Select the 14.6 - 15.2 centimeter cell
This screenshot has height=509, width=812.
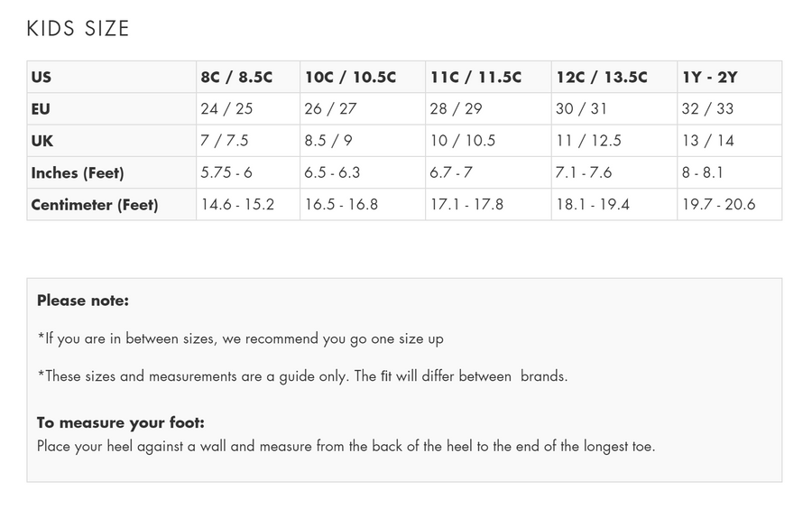tap(237, 205)
